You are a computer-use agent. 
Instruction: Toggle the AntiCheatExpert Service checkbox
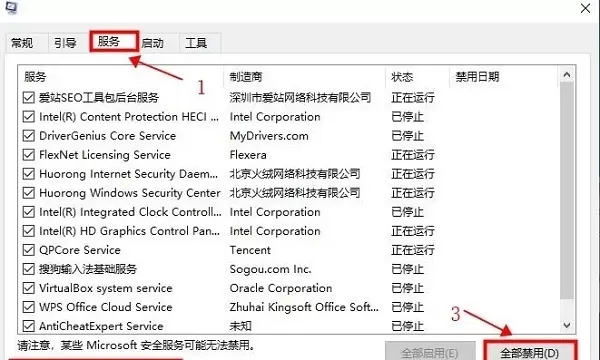[x=29, y=326]
